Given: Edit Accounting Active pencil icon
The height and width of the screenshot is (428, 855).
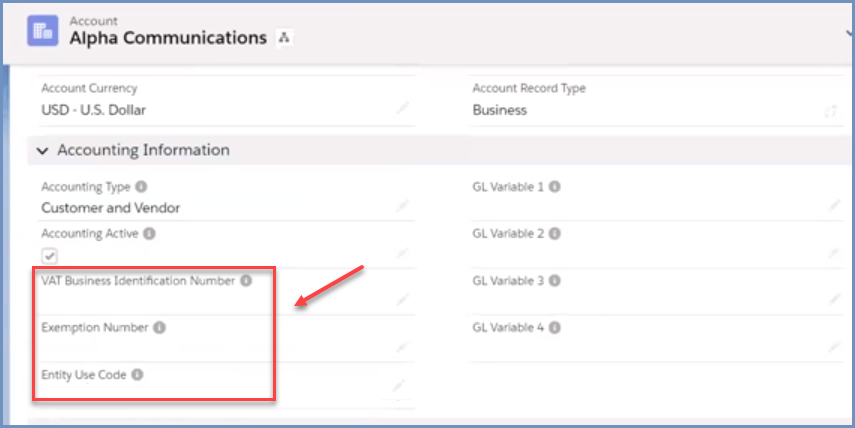Looking at the screenshot, I should tap(402, 252).
